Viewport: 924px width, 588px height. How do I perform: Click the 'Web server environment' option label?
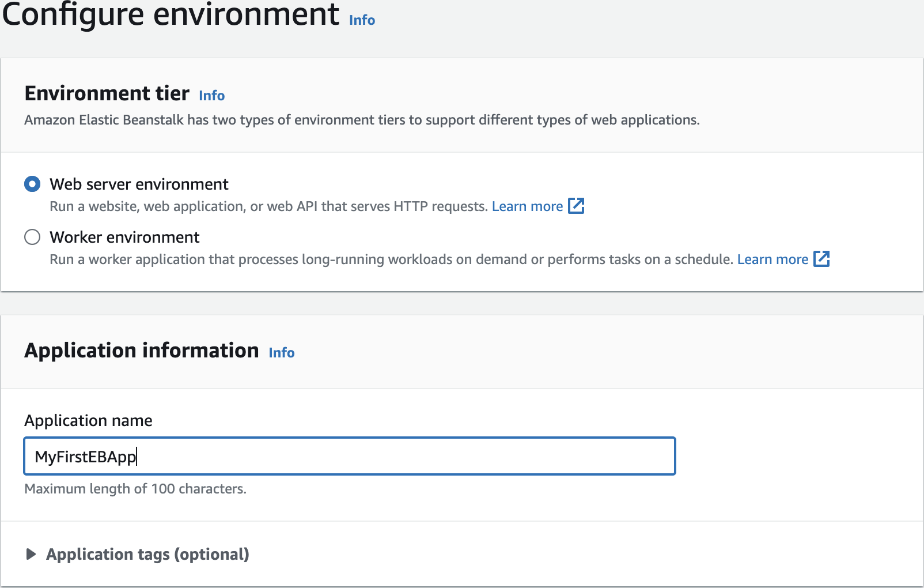pyautogui.click(x=139, y=184)
